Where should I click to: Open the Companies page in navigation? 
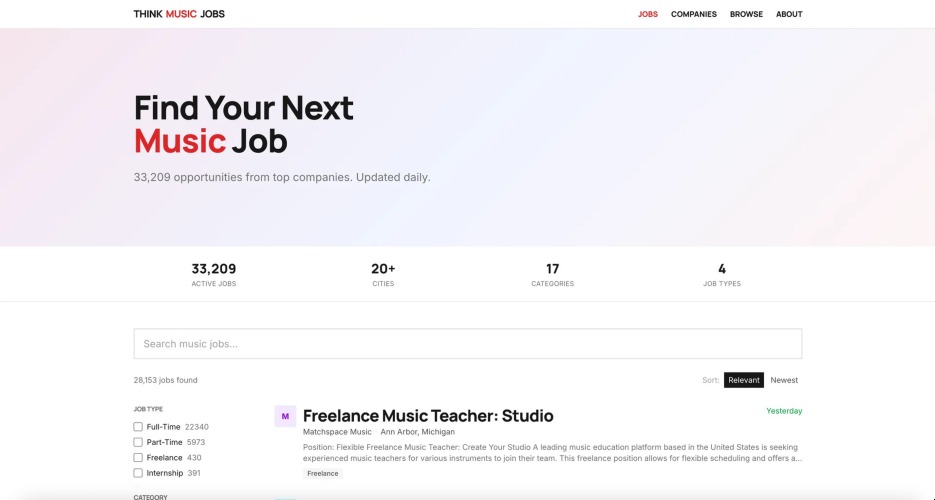tap(693, 14)
